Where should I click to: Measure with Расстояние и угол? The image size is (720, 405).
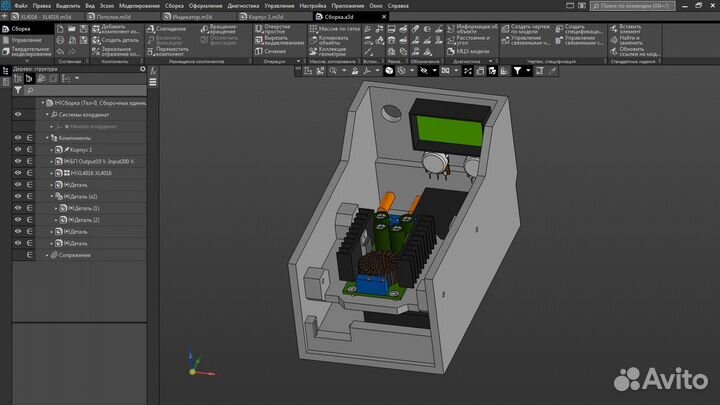tap(469, 40)
